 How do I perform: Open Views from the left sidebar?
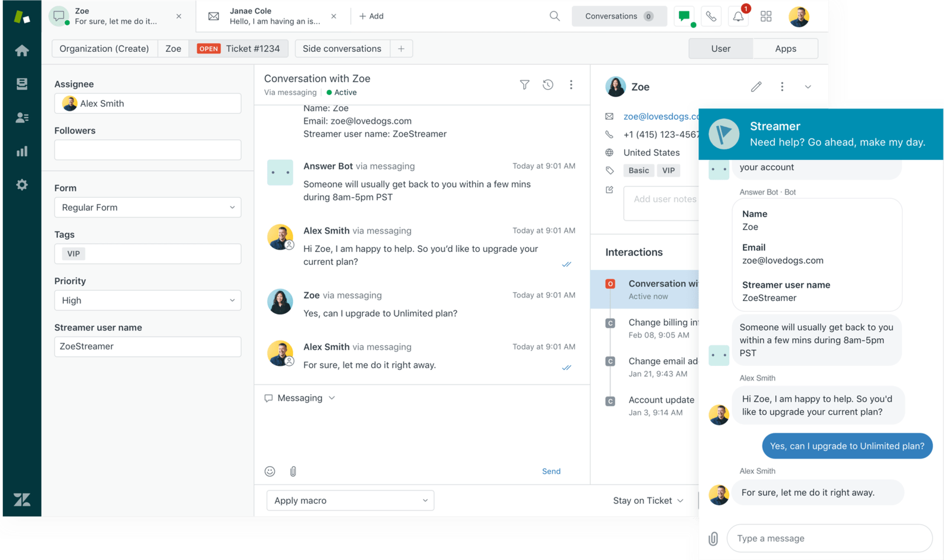tap(22, 84)
